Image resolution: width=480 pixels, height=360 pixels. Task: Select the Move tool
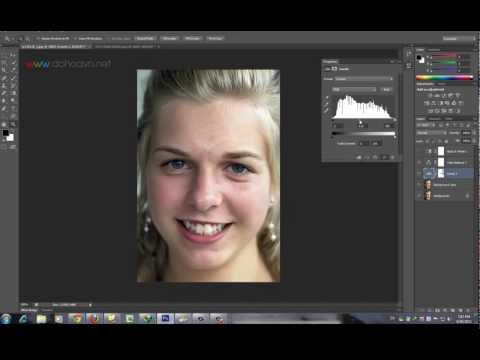click(x=13, y=55)
